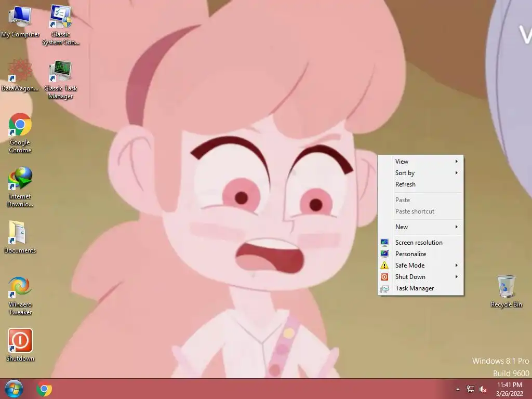Viewport: 532px width, 399px height.
Task: Select the Recycle Bin icon
Action: click(506, 291)
